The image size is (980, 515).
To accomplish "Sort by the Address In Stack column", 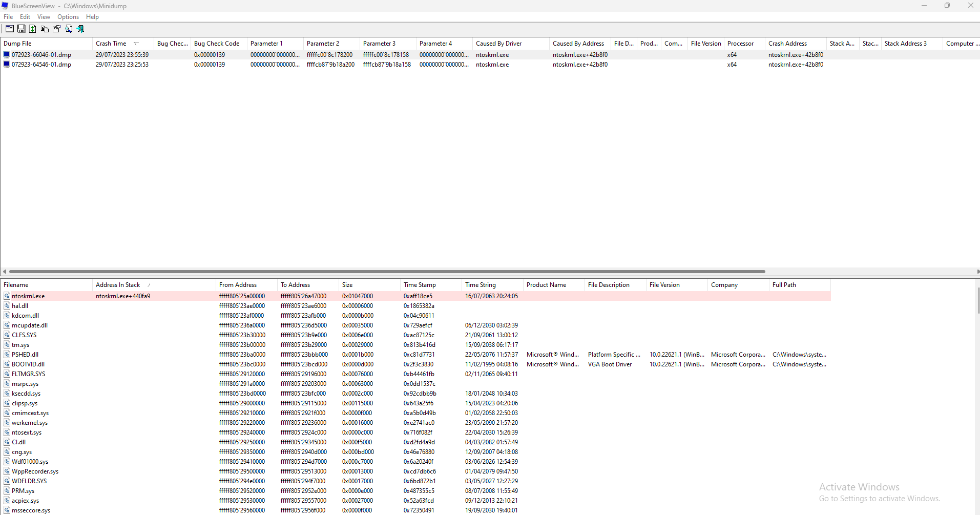I will (118, 284).
